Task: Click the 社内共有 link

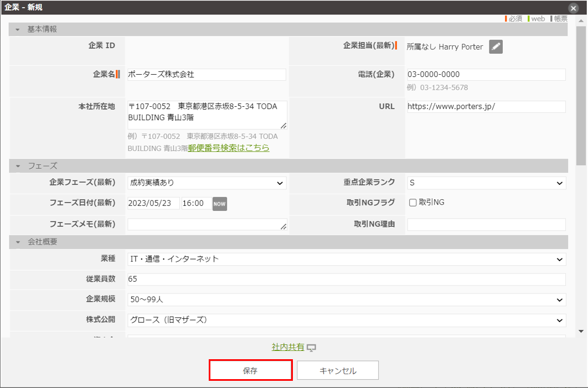Action: [x=288, y=347]
